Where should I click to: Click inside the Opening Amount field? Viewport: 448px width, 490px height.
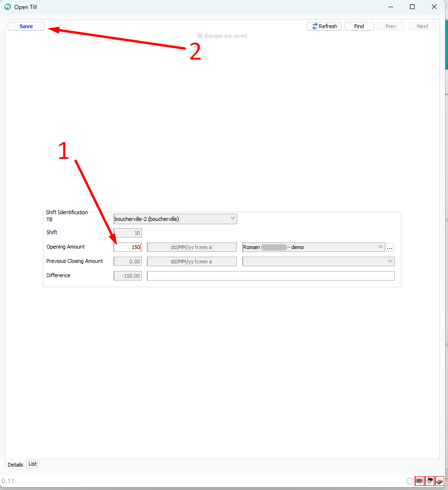pyautogui.click(x=127, y=247)
